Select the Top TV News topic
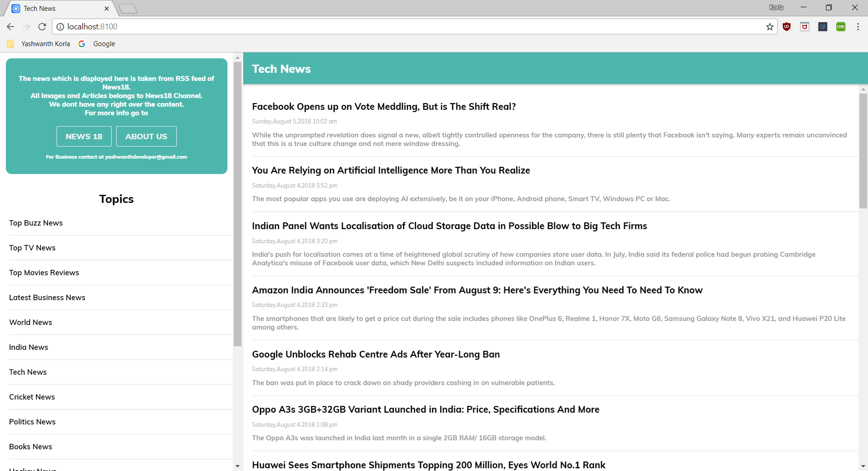868x471 pixels. [121, 248]
